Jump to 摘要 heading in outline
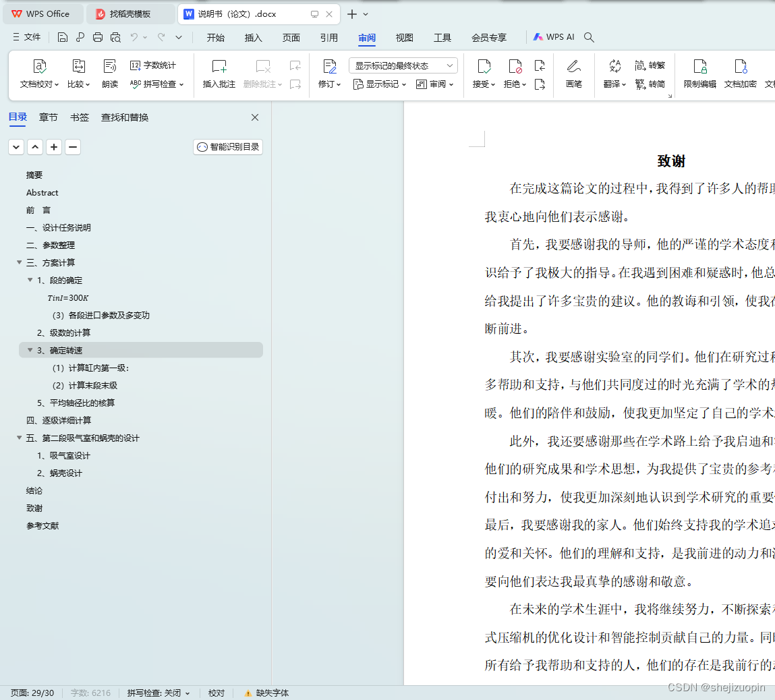This screenshot has width=775, height=700. click(34, 175)
